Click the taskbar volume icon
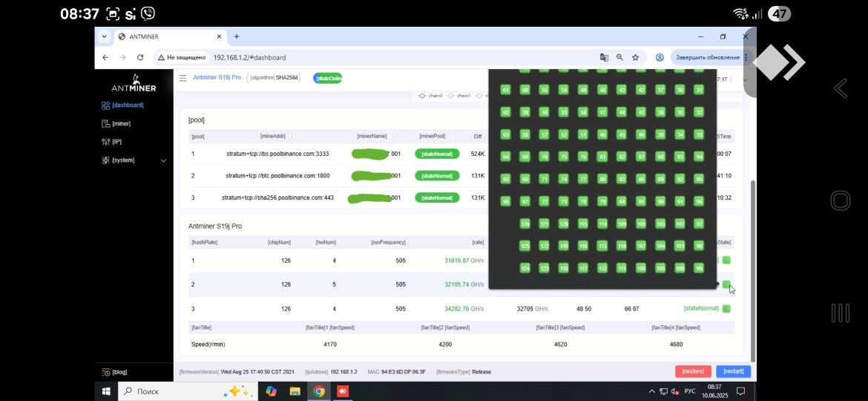Viewport: 868px width, 401px height. [x=675, y=391]
